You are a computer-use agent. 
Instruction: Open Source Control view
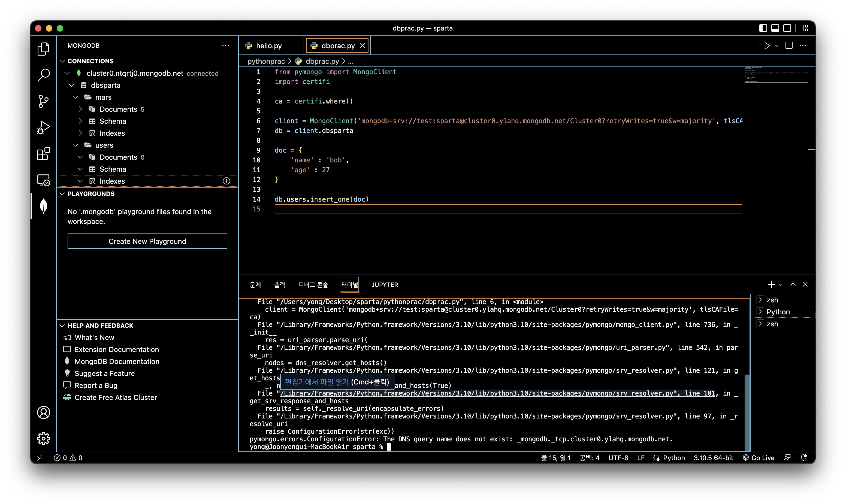(x=44, y=101)
